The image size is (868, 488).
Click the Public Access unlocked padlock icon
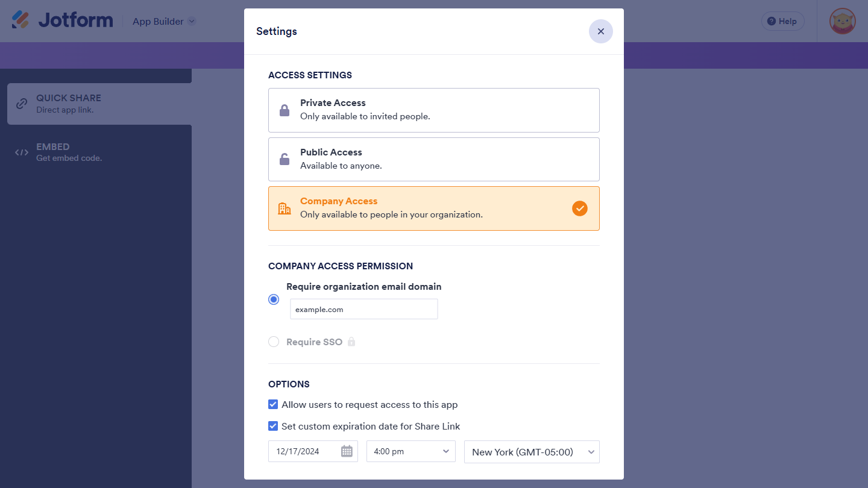click(285, 159)
